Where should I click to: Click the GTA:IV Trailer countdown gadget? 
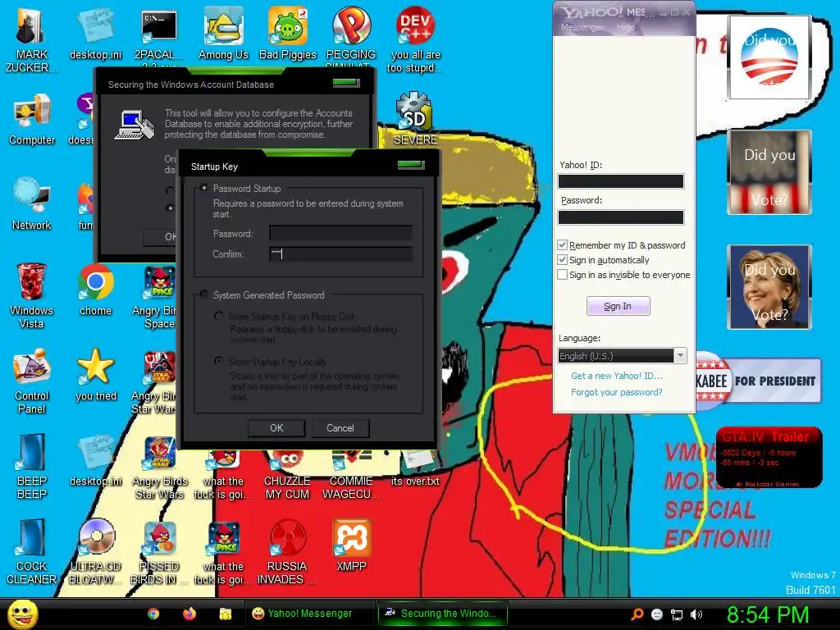coord(769,457)
